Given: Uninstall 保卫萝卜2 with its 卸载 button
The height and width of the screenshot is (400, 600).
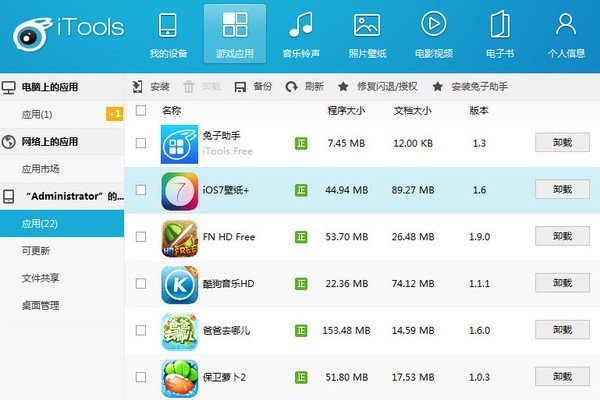Looking at the screenshot, I should tap(562, 376).
